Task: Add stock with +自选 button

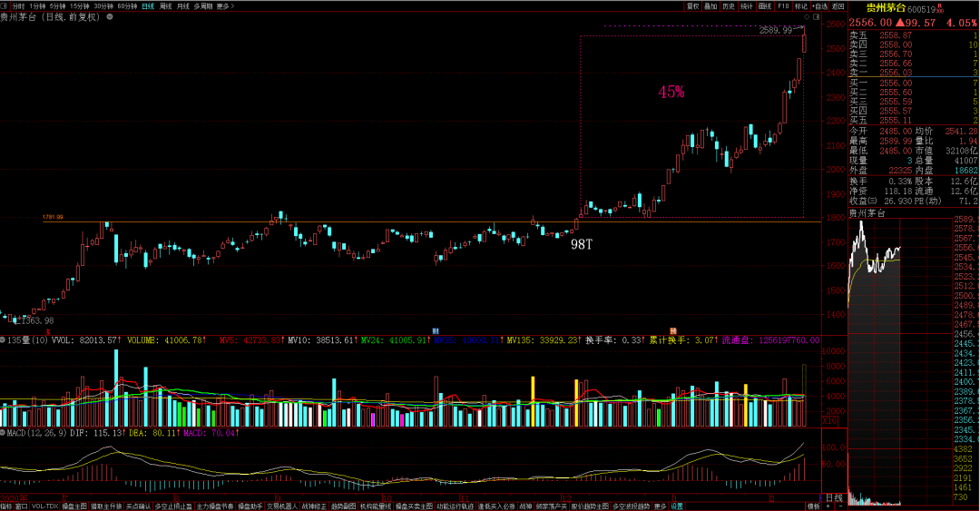Action: 819,6
